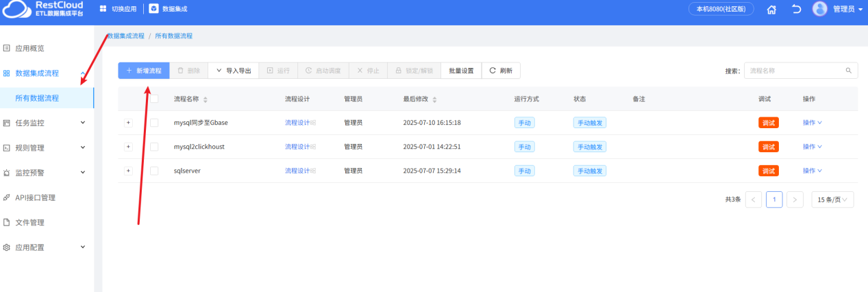Click the 批量设置 button
Viewport: 868px width, 292px height.
tap(461, 71)
